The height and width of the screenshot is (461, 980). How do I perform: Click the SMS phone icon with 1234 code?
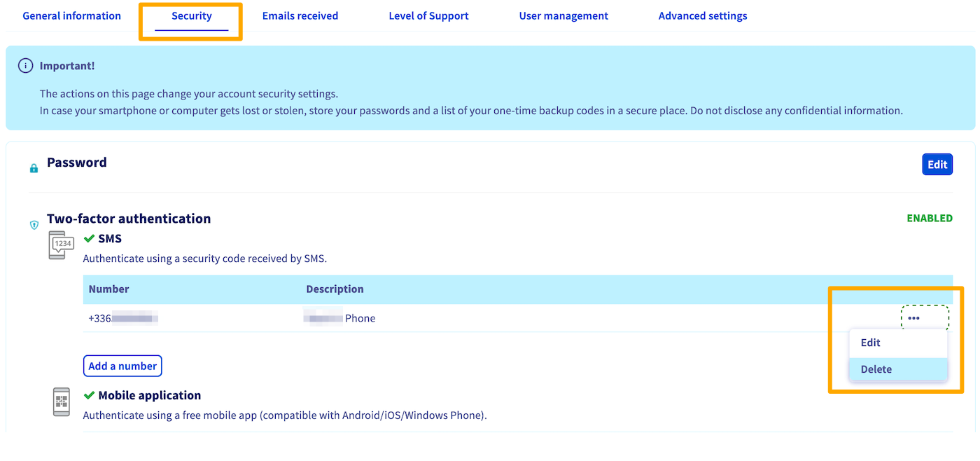[60, 247]
